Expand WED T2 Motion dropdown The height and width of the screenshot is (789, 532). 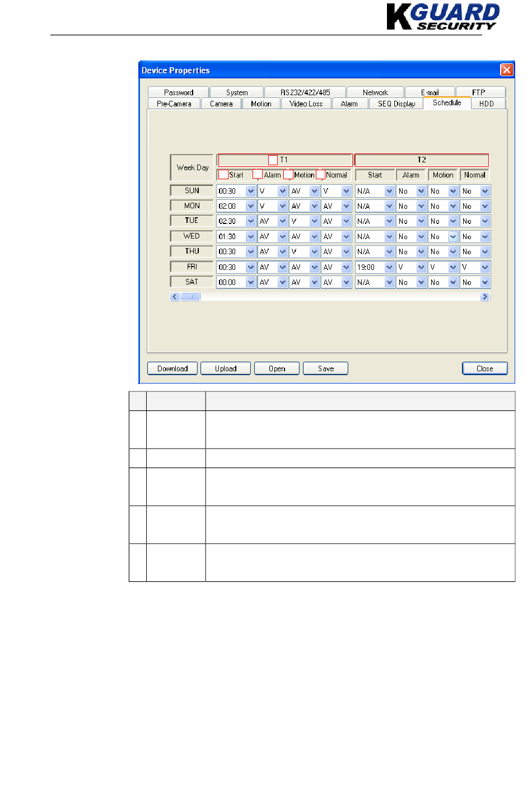coord(453,236)
